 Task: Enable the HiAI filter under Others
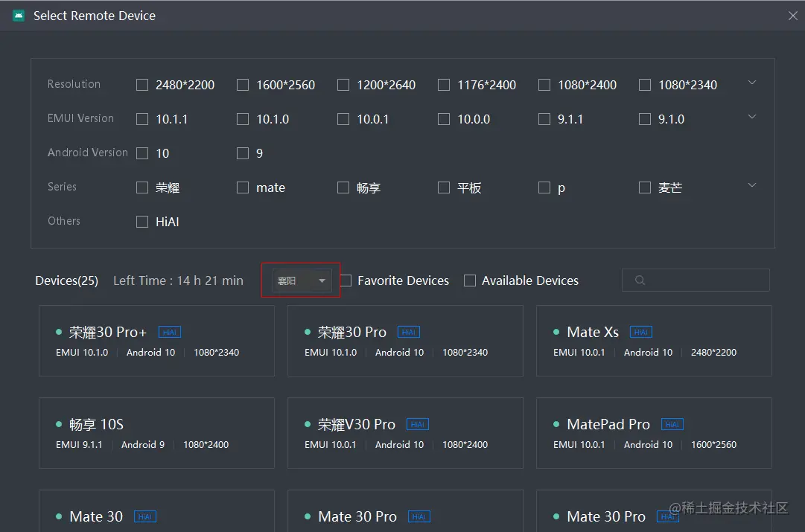pos(142,222)
